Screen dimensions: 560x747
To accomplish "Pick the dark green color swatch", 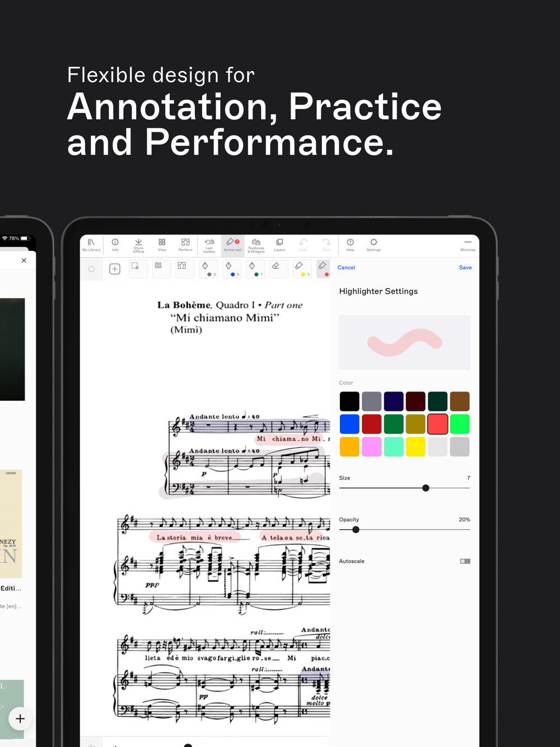I will click(437, 401).
